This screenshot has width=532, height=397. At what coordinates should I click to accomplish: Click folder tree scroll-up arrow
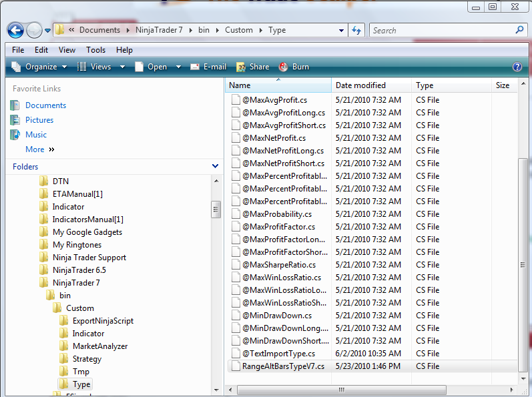tap(216, 181)
